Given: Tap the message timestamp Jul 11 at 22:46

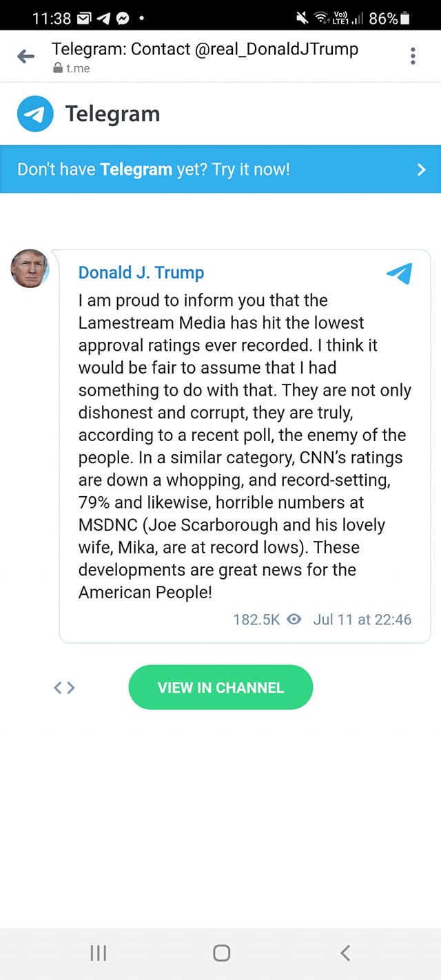Looking at the screenshot, I should [x=362, y=619].
